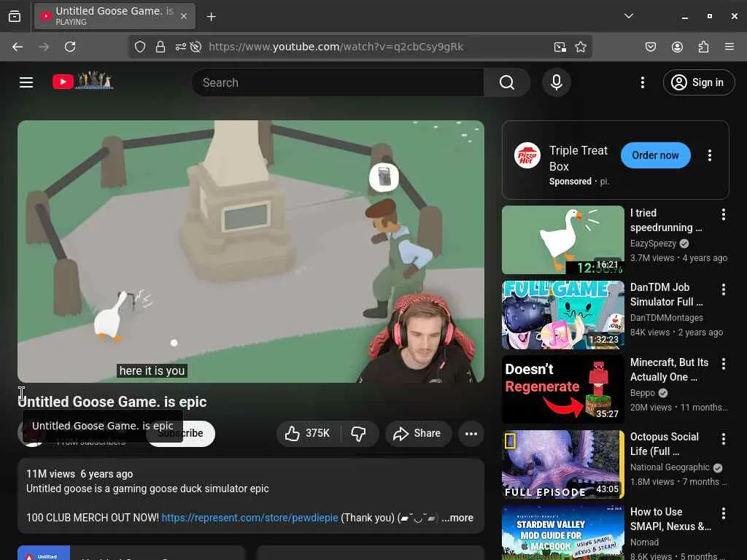Open YouTube settings three-dot menu

pyautogui.click(x=642, y=82)
